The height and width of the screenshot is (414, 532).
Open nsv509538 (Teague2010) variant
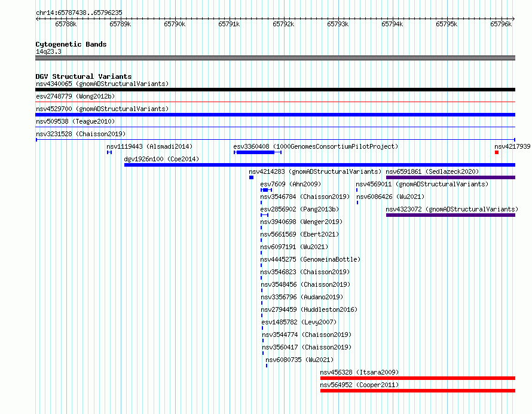pos(75,121)
